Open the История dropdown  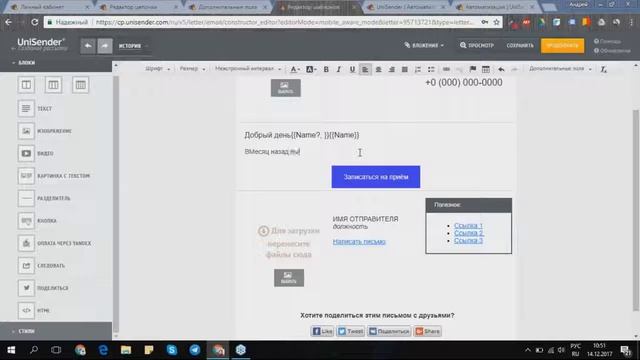pyautogui.click(x=133, y=46)
